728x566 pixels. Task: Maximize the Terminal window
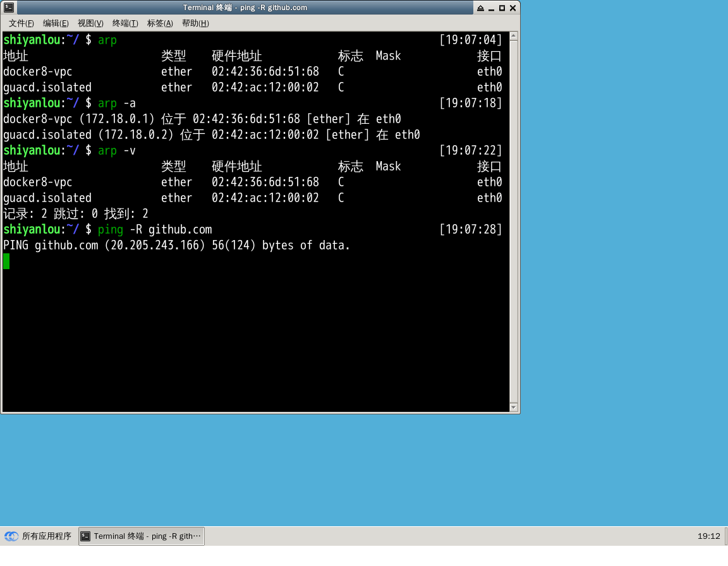[x=502, y=8]
